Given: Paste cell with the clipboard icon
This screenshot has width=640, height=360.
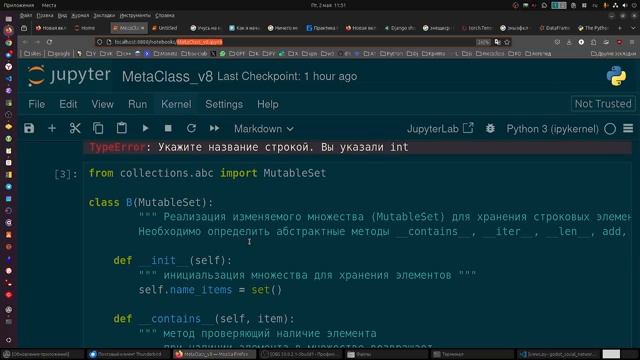Looking at the screenshot, I should tap(121, 128).
